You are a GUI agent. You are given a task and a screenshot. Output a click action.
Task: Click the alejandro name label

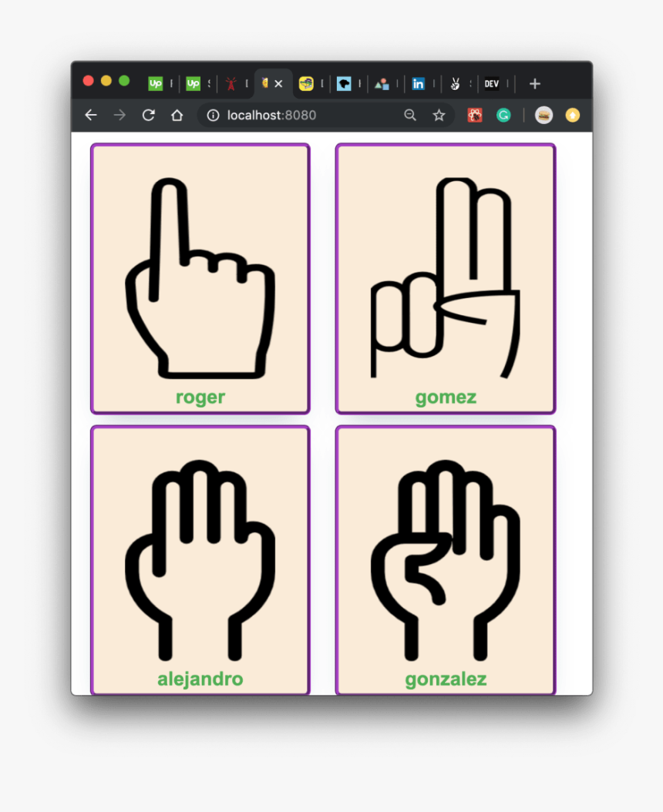(200, 679)
